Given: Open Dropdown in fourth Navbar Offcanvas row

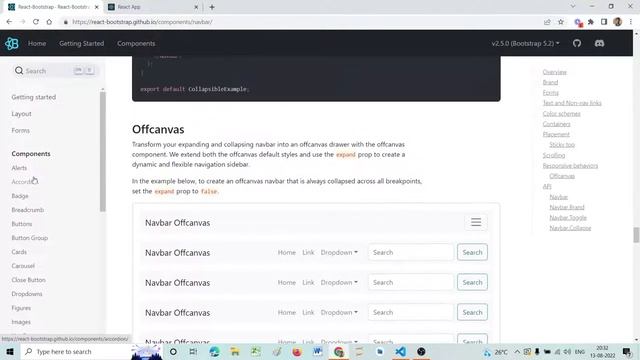Looking at the screenshot, I should [339, 312].
